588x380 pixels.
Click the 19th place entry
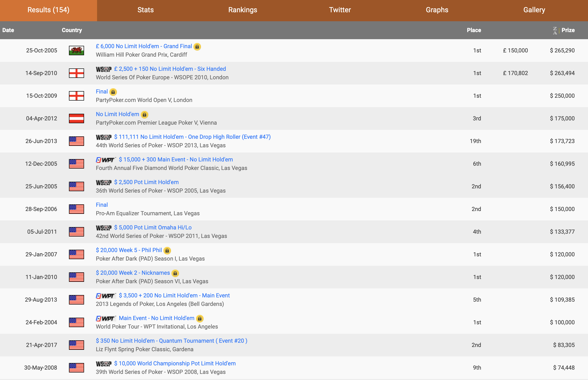(x=475, y=141)
